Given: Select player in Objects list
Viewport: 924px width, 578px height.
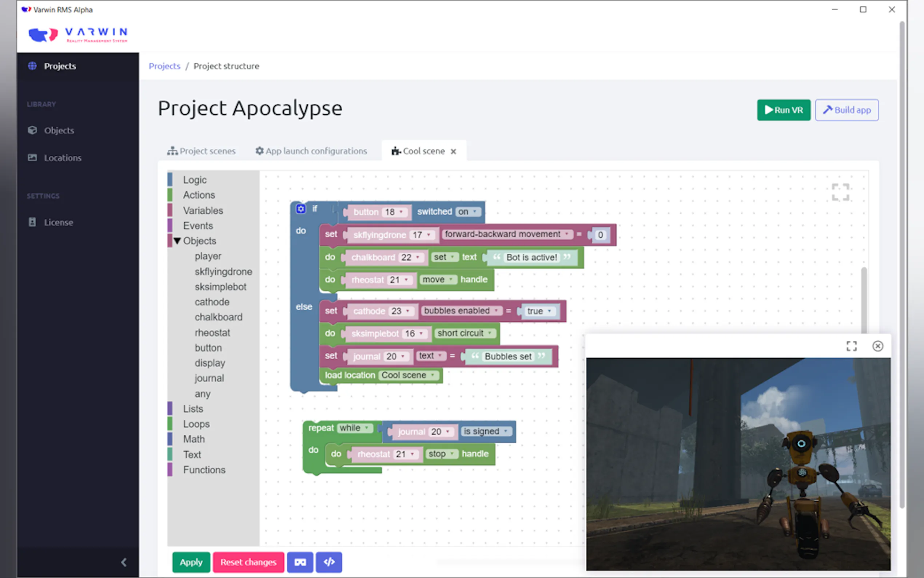Looking at the screenshot, I should pos(208,256).
